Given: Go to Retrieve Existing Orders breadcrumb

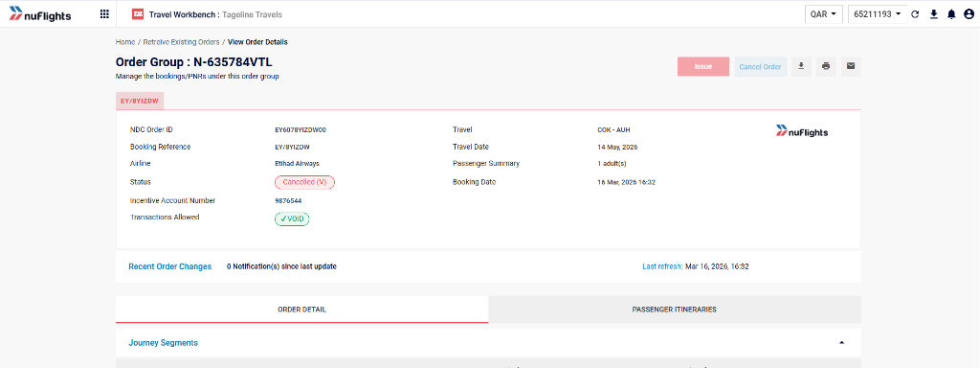Looking at the screenshot, I should coord(181,42).
